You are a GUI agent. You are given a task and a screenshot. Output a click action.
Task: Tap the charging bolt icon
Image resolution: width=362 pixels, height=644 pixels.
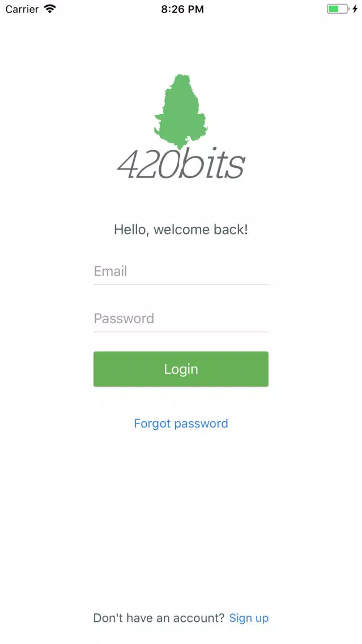355,9
